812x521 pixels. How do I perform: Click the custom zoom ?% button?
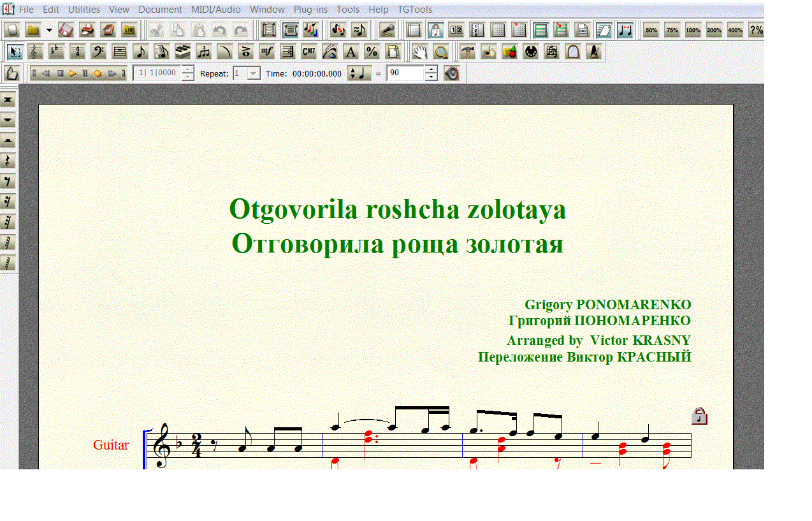pyautogui.click(x=756, y=30)
